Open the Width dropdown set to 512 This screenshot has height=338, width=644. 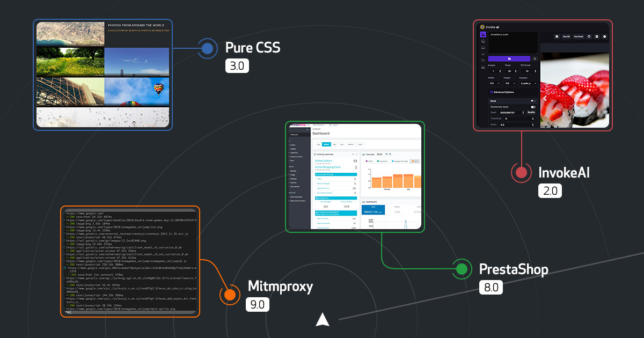[x=496, y=83]
